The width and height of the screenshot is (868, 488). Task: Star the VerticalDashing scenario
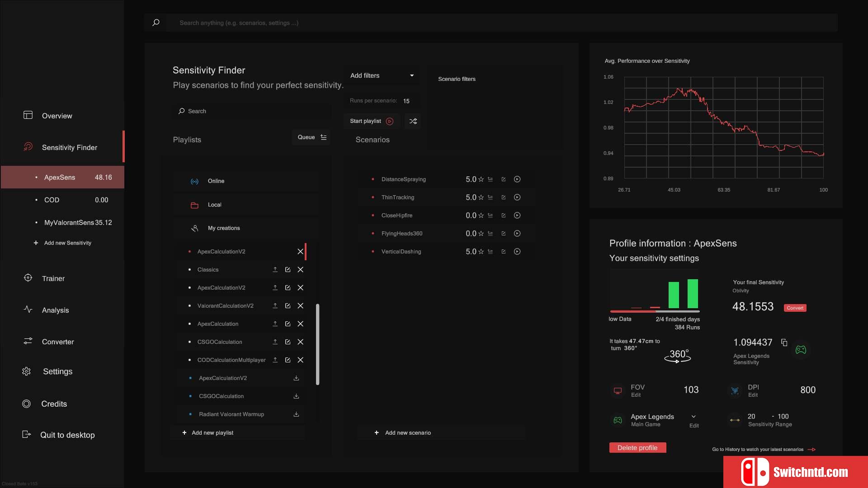coord(481,252)
